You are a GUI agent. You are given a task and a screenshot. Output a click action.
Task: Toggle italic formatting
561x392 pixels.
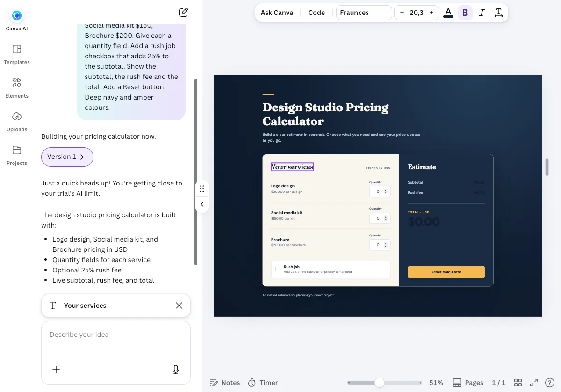[x=482, y=13]
